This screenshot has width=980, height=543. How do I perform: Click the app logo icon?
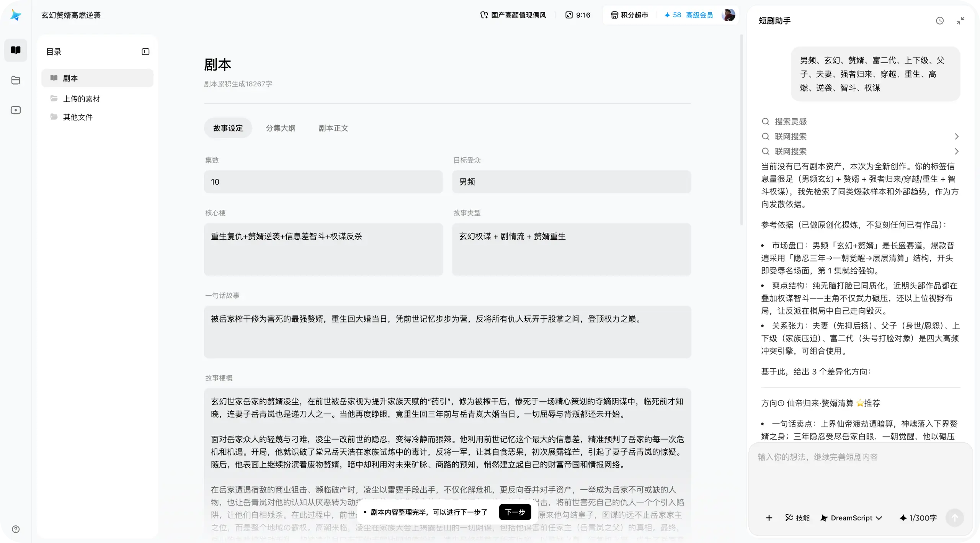pyautogui.click(x=16, y=15)
